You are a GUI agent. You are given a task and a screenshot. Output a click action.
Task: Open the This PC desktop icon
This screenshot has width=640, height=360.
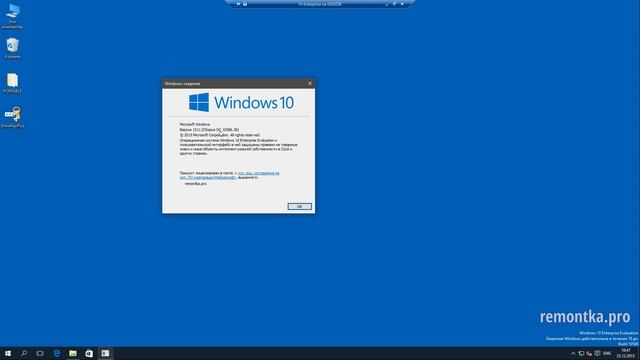click(12, 16)
